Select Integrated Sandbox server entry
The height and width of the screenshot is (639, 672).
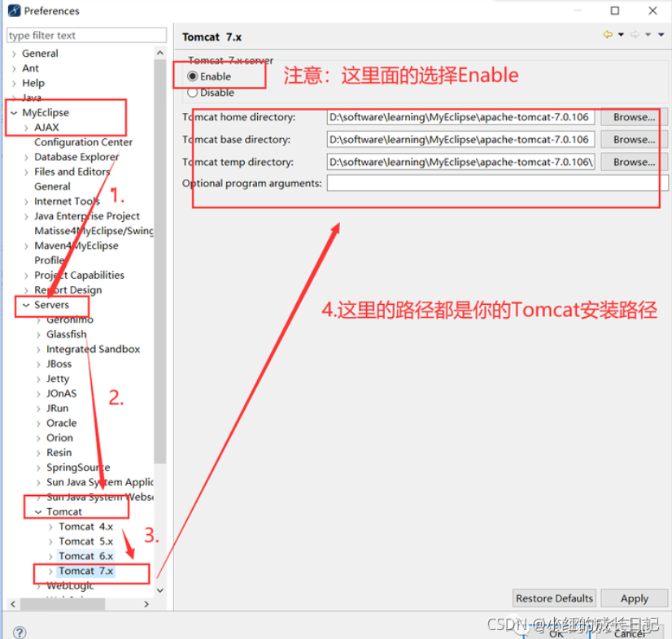click(93, 349)
